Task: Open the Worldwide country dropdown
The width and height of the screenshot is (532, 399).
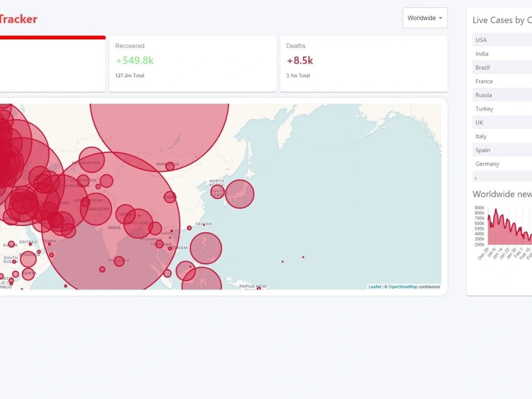Action: [x=425, y=18]
